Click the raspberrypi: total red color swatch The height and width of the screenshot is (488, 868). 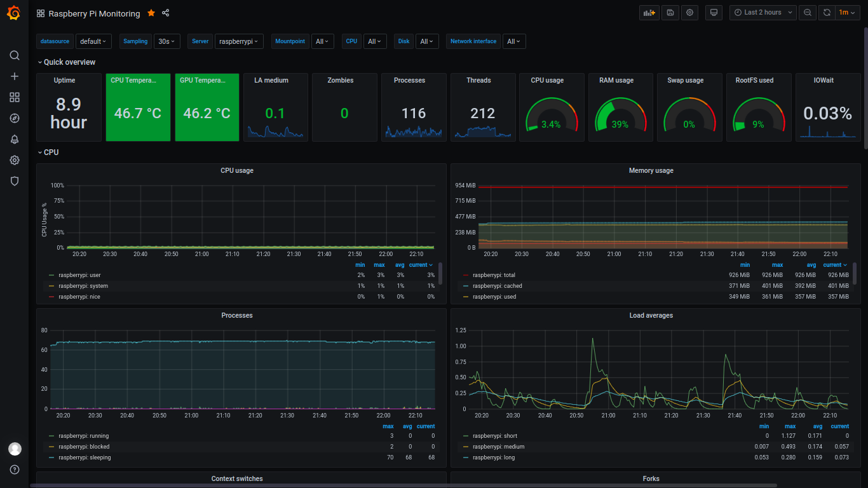click(466, 276)
